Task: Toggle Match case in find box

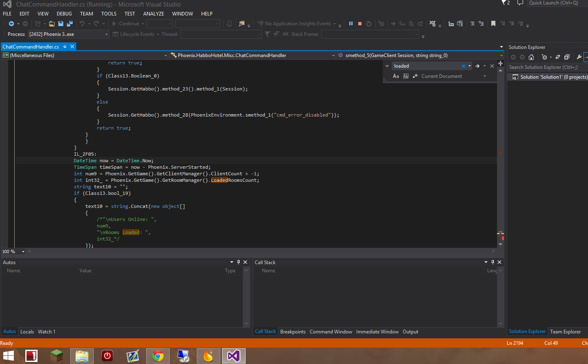Action: tap(396, 76)
